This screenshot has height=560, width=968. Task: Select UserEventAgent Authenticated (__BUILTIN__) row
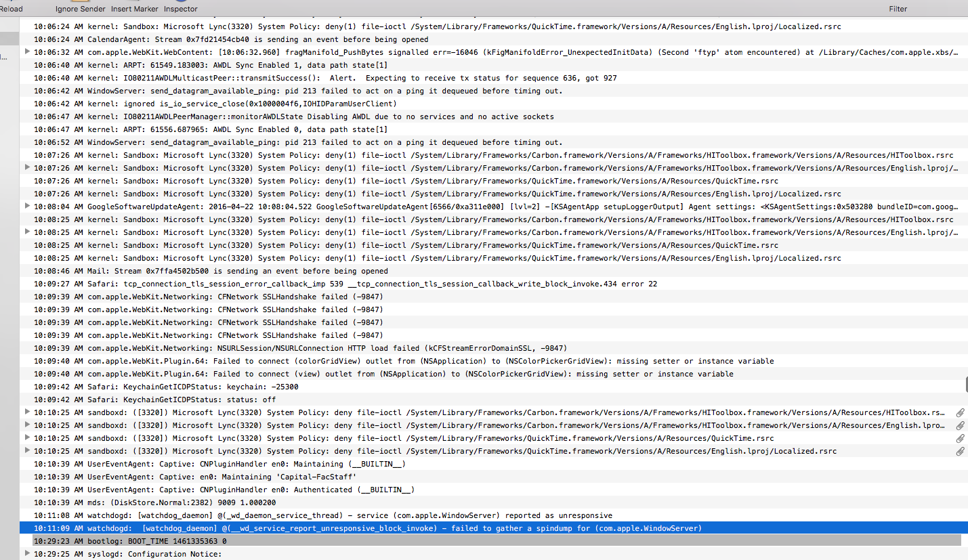pyautogui.click(x=494, y=490)
